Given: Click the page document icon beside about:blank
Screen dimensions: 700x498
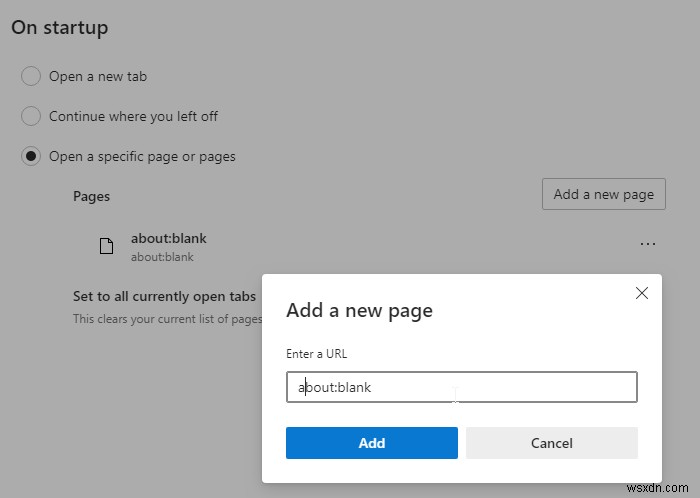Looking at the screenshot, I should pos(106,246).
